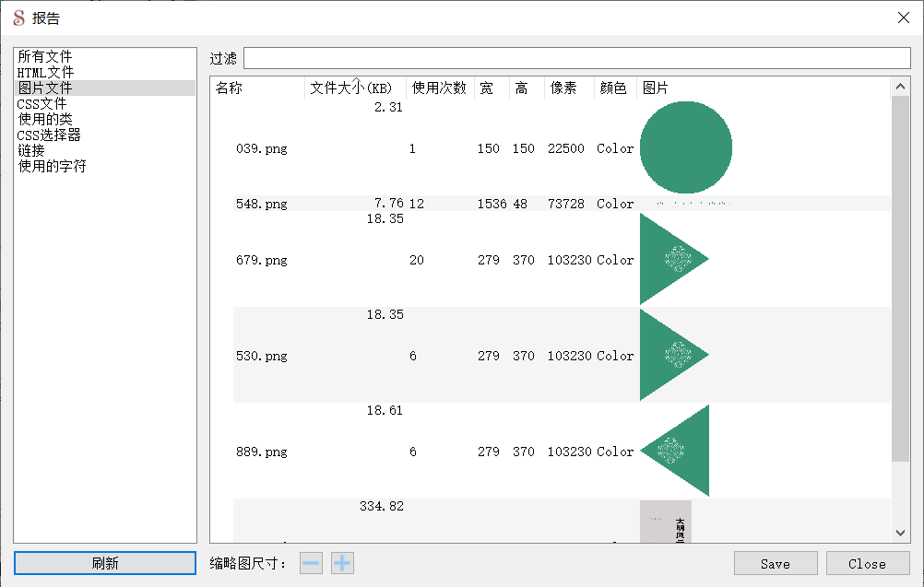The width and height of the screenshot is (924, 587).
Task: Click the minus icon to shrink thumbnails
Action: pyautogui.click(x=311, y=563)
